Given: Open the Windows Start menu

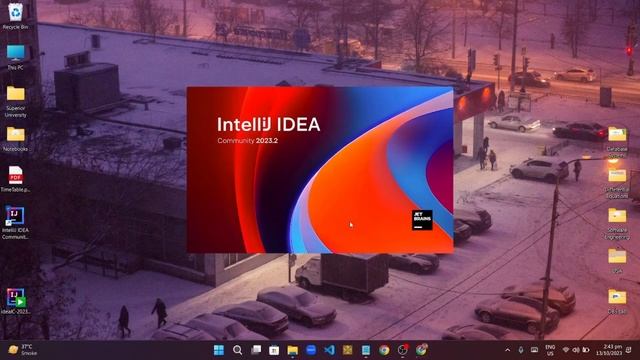Looking at the screenshot, I should click(219, 350).
